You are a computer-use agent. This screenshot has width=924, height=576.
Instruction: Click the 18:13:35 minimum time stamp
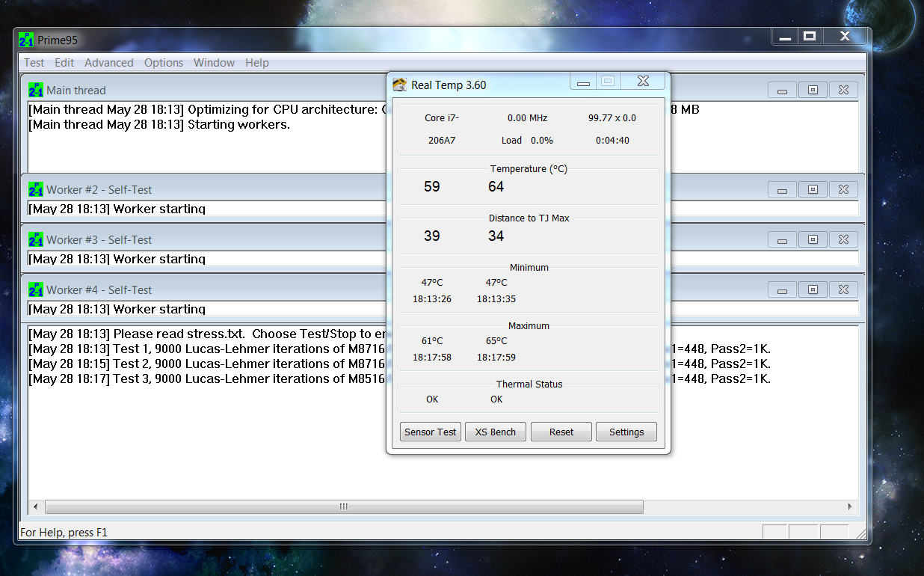(x=496, y=299)
